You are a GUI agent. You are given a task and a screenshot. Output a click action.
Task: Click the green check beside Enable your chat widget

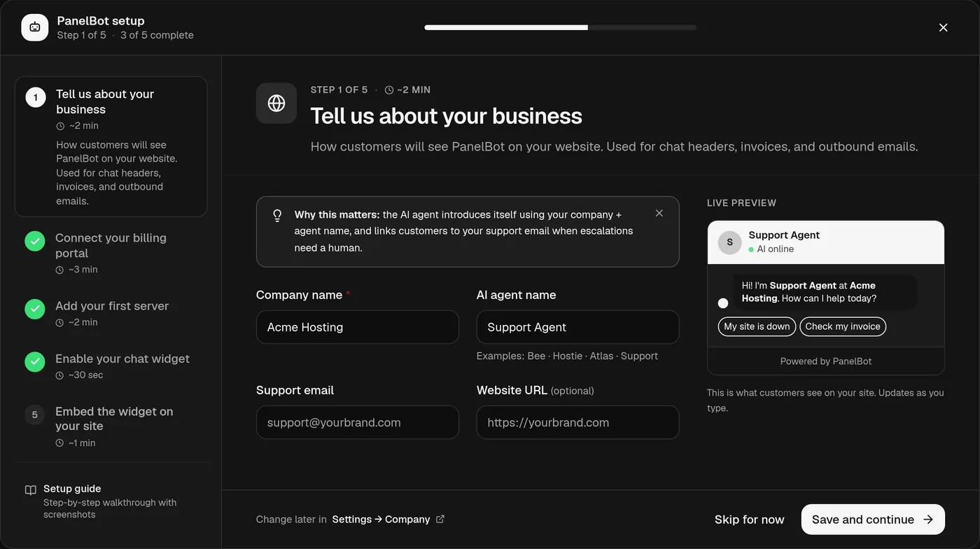click(35, 361)
